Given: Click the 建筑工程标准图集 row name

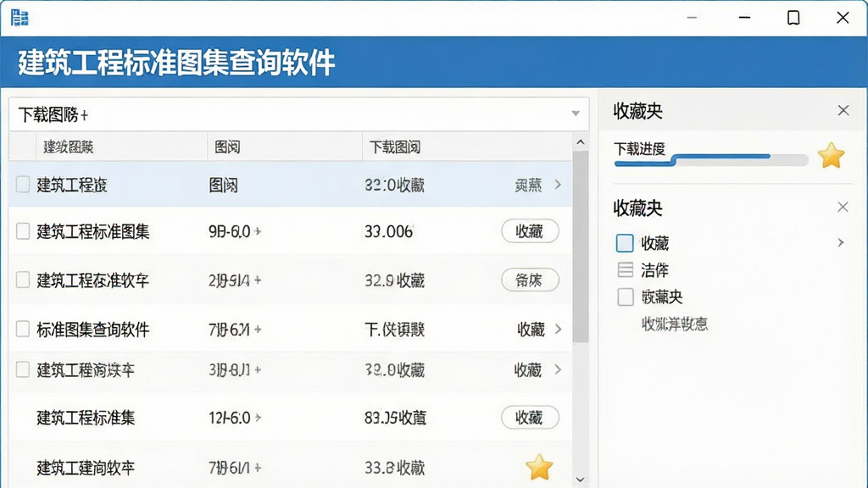Looking at the screenshot, I should 93,231.
